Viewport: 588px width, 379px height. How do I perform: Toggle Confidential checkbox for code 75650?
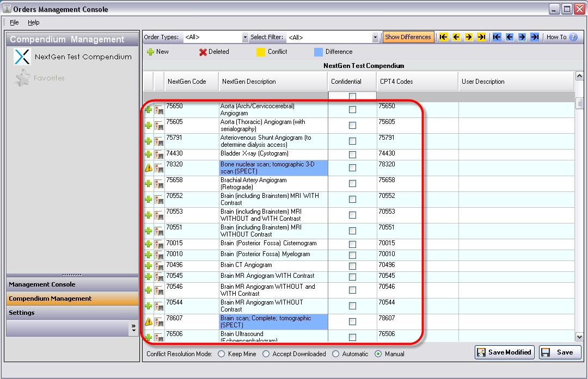(x=352, y=109)
